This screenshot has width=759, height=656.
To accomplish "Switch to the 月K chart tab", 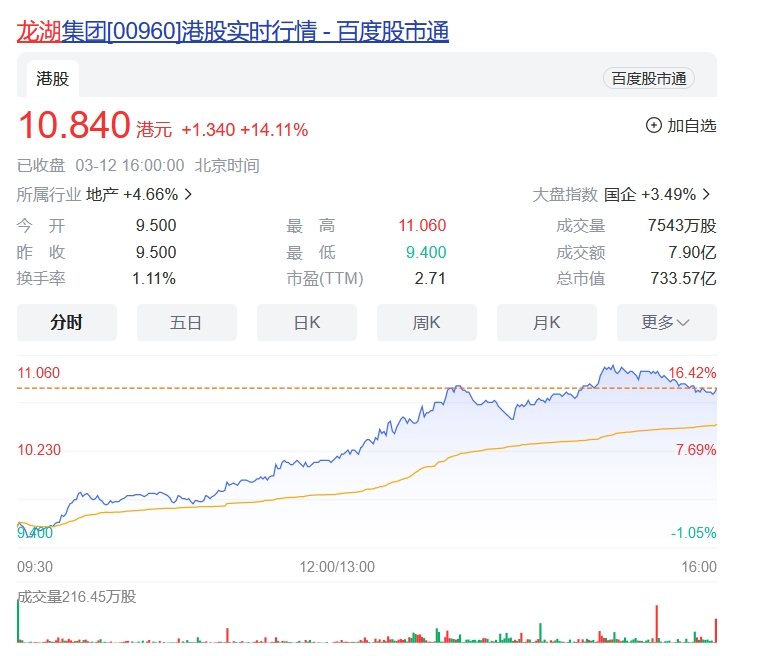I will [x=547, y=322].
